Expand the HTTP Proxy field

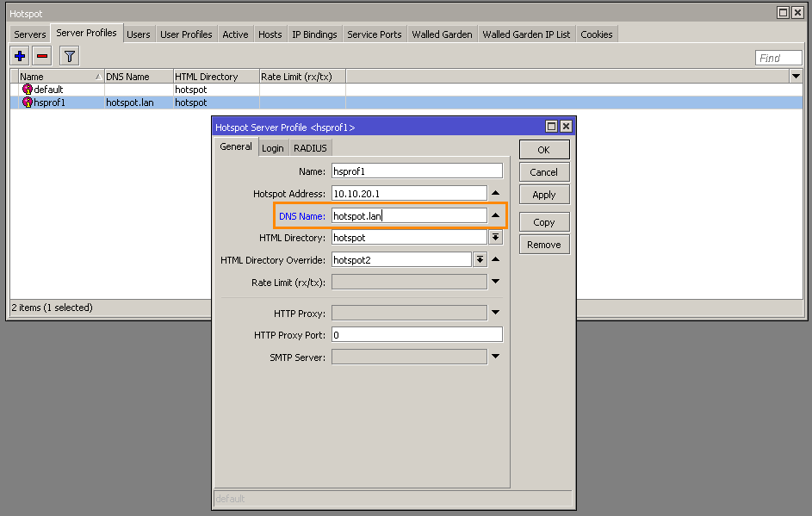496,313
